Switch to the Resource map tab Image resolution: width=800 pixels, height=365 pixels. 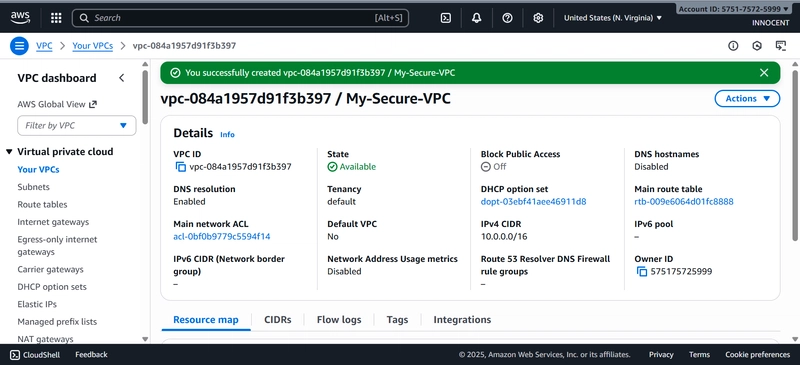206,320
